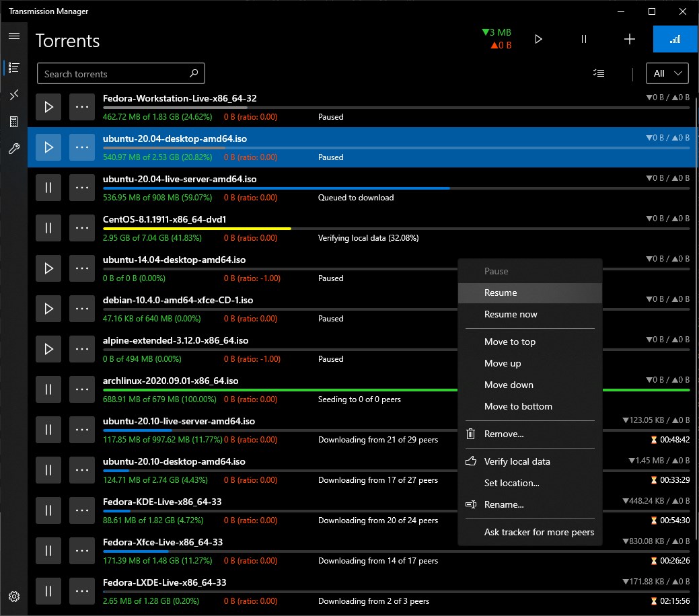The height and width of the screenshot is (616, 699).
Task: Pause the Fedora-LXDE-Live-x86_64-33 torrent
Action: click(48, 591)
